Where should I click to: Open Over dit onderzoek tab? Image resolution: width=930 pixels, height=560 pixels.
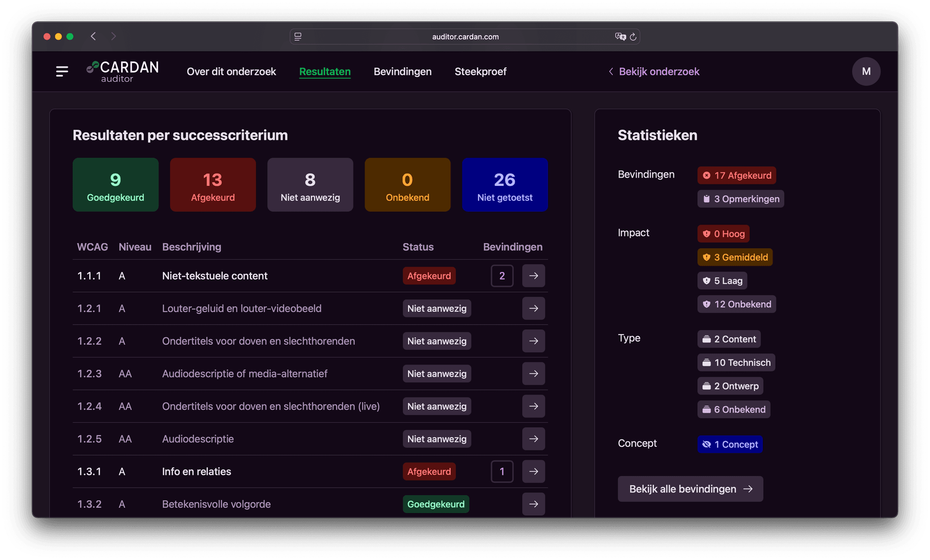point(231,72)
